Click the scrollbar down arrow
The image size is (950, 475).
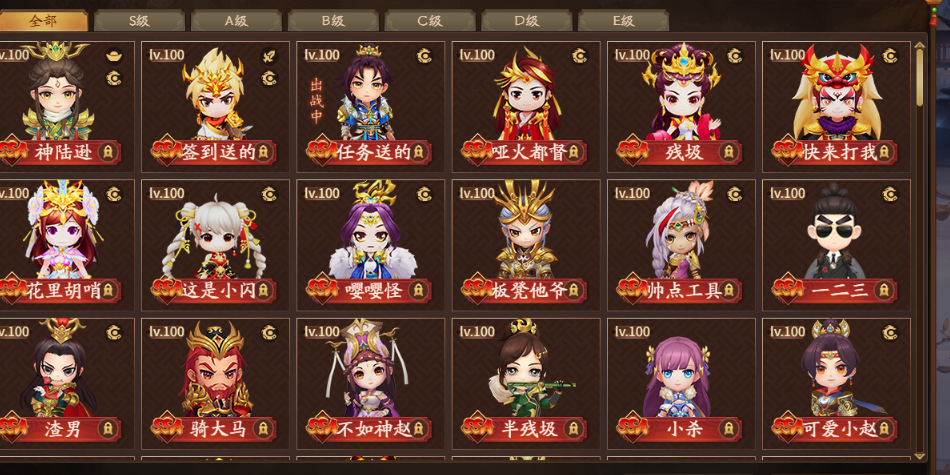(x=919, y=455)
